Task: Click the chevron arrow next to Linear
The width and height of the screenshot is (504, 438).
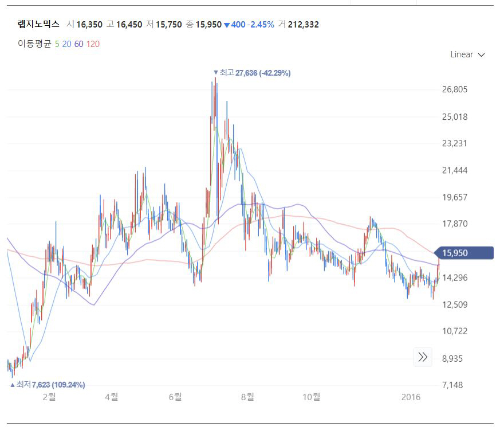Action: point(481,55)
